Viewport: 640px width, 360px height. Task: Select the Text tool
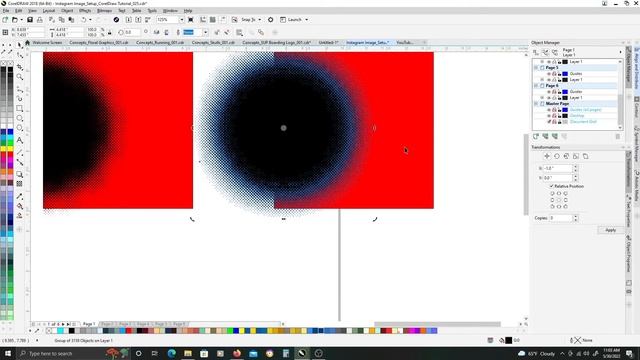point(20,140)
